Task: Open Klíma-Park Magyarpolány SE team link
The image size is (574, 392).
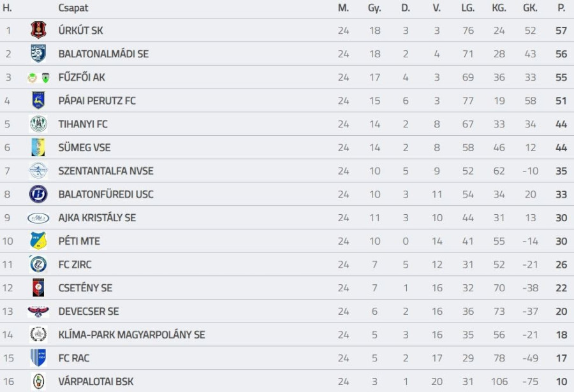Action: [131, 335]
